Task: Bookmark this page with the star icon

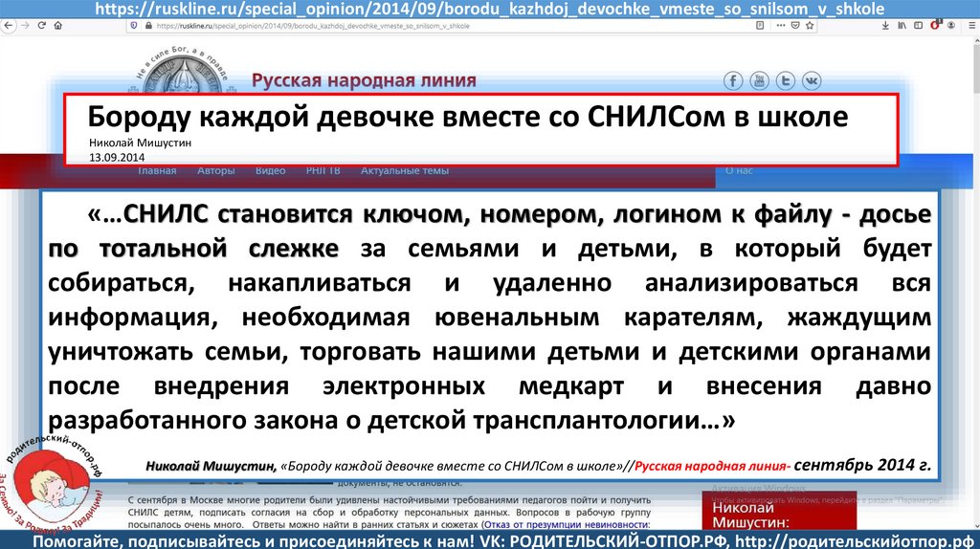Action: [810, 26]
